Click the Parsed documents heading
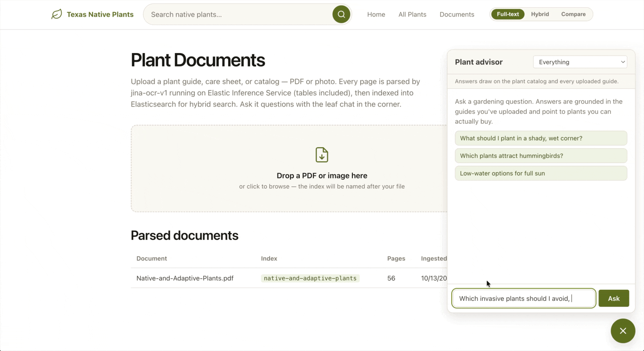Screen dimensions: 644x351 185,235
